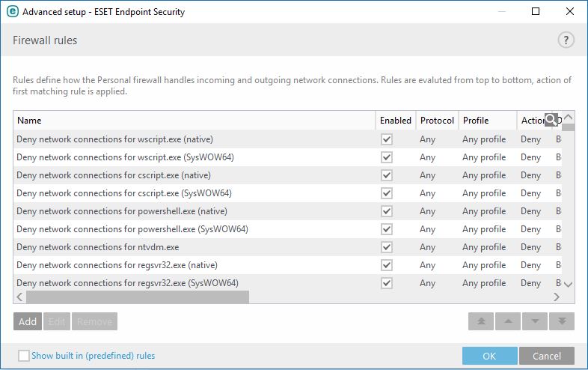Sort rules by the Protocol column header

(x=437, y=121)
